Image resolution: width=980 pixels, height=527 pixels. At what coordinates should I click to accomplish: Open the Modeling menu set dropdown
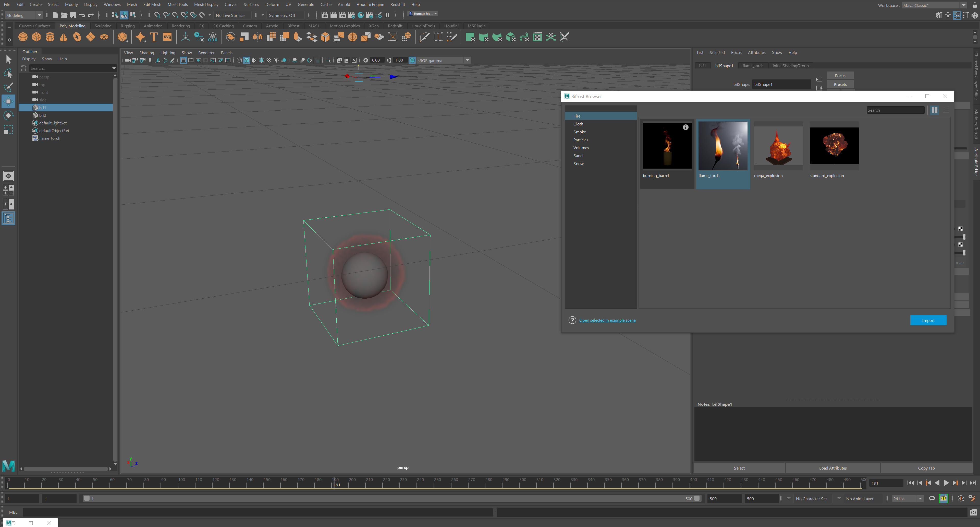(23, 15)
